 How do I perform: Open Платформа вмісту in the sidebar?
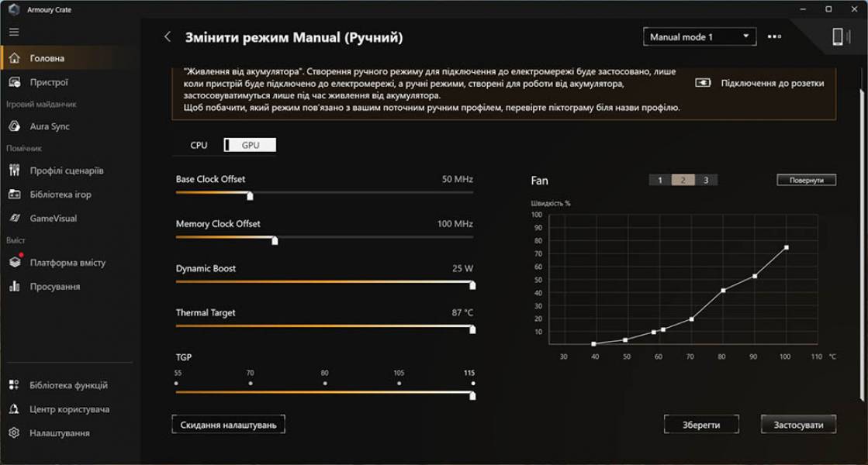pyautogui.click(x=70, y=262)
